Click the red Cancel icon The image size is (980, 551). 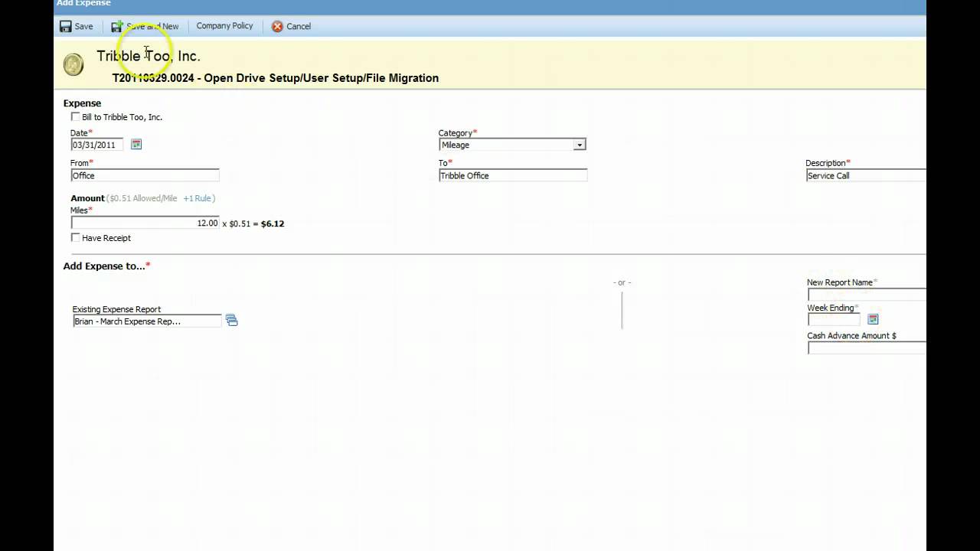coord(277,26)
